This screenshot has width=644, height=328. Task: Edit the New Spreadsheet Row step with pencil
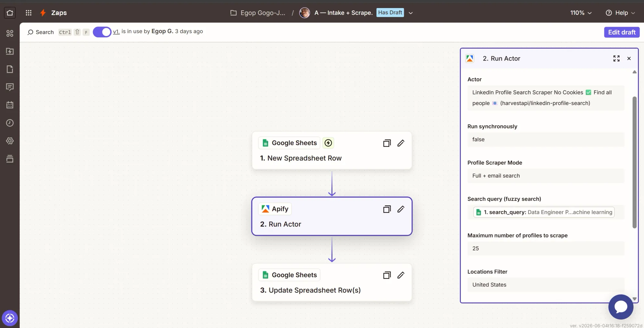pos(401,143)
